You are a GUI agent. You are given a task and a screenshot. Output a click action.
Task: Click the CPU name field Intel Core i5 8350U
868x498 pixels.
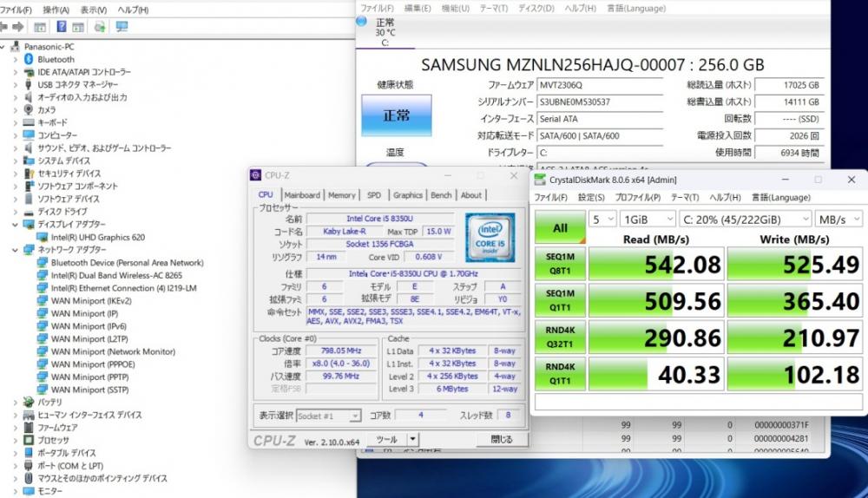[380, 219]
